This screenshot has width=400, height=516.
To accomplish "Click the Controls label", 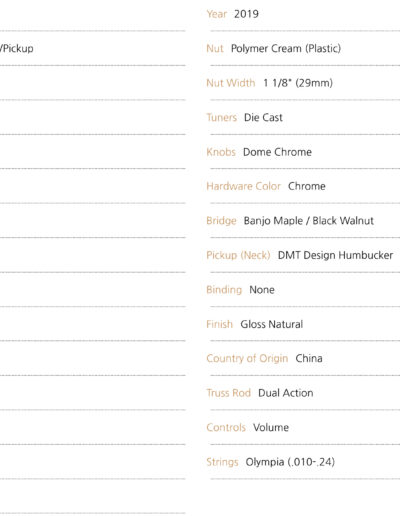I will [226, 428].
